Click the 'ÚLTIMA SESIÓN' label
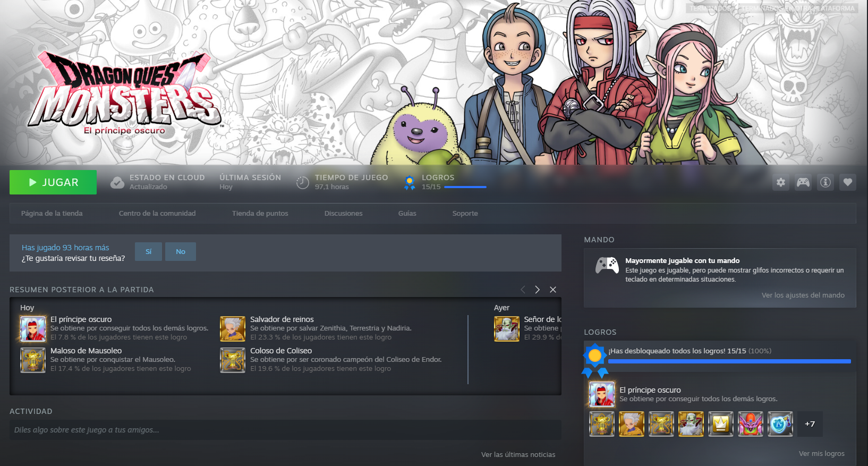The image size is (868, 466). click(x=250, y=177)
